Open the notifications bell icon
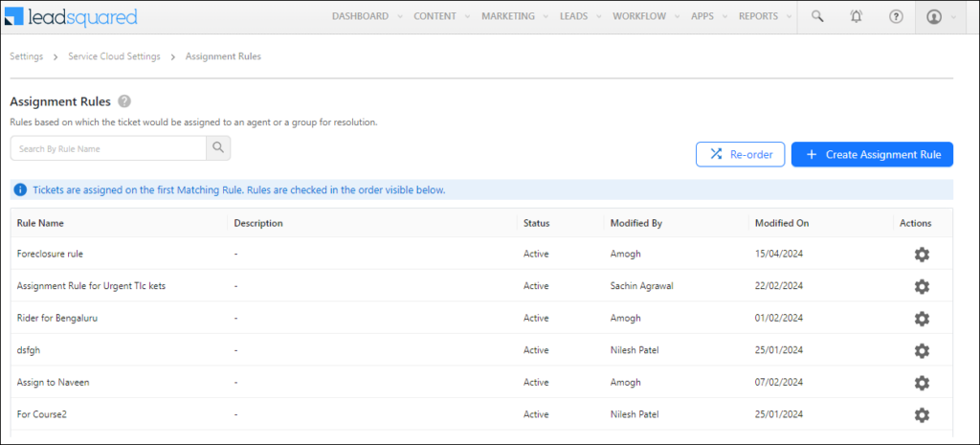This screenshot has width=980, height=445. [x=856, y=16]
